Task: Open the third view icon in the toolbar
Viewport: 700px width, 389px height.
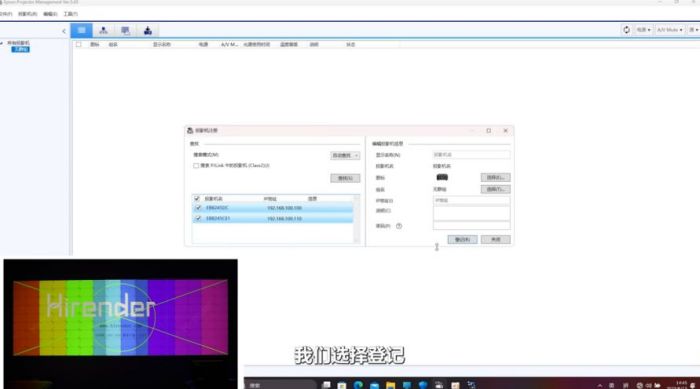Action: [125, 30]
